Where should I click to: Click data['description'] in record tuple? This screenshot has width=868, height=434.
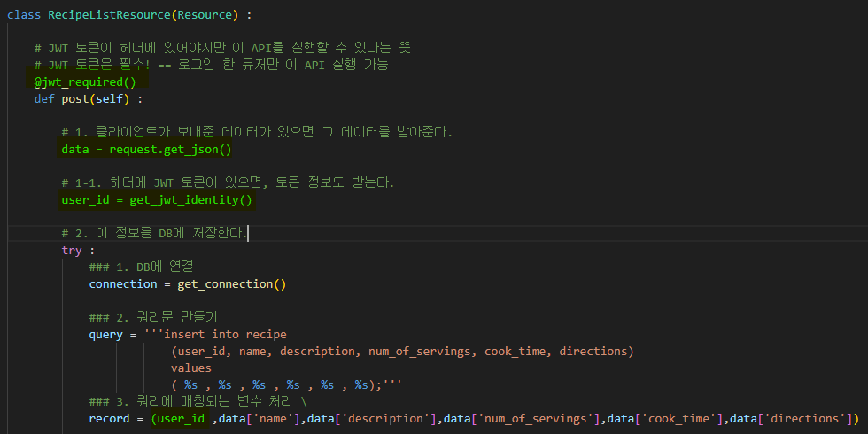[371, 418]
